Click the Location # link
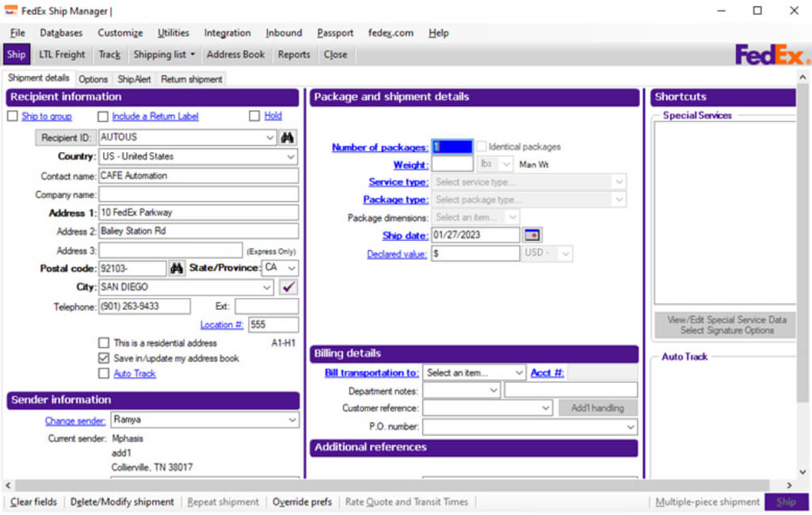This screenshot has width=812, height=515. point(222,325)
